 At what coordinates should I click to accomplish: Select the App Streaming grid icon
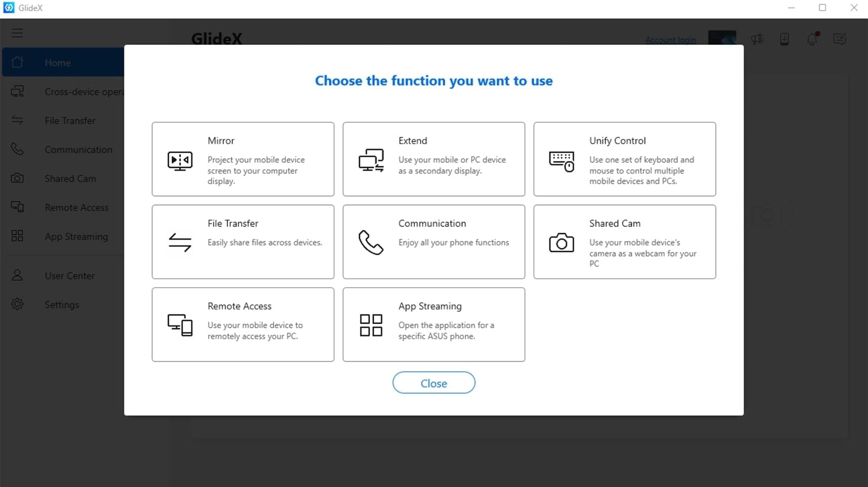tap(371, 325)
